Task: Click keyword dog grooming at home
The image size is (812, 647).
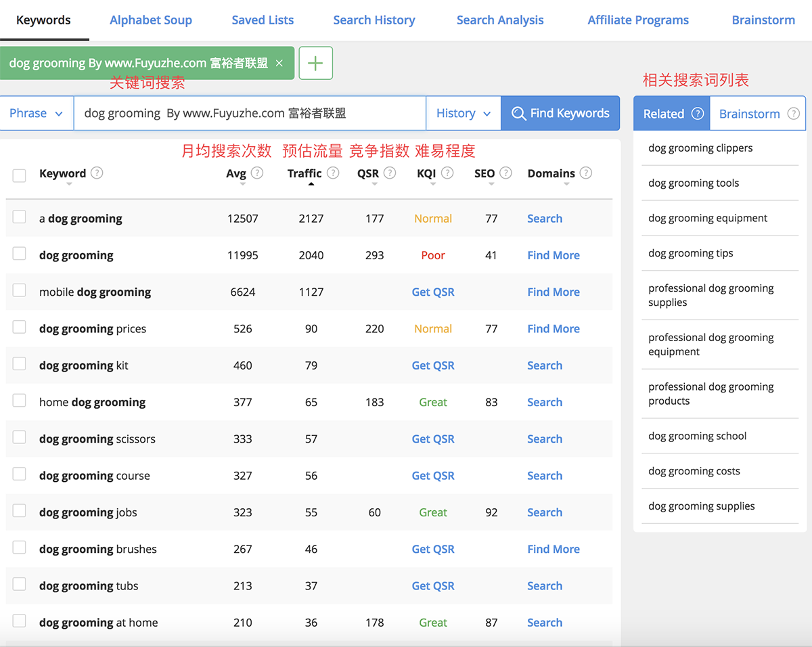Action: point(99,623)
